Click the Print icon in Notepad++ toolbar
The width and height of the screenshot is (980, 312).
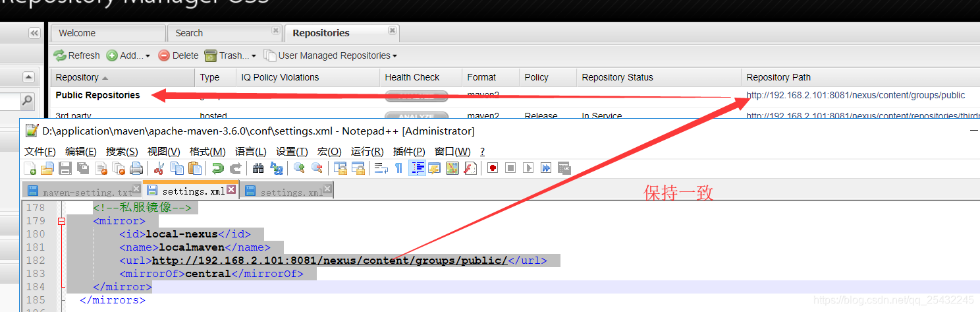(x=136, y=168)
